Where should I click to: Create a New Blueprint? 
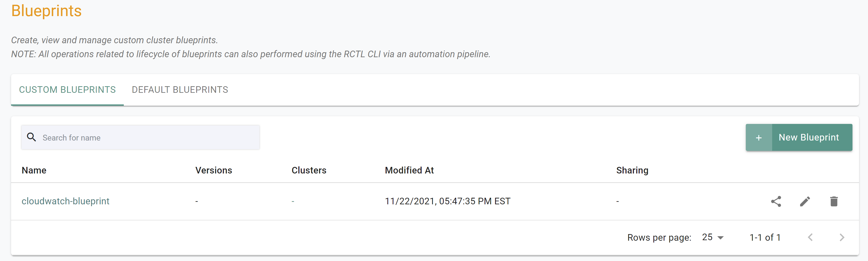pos(798,137)
